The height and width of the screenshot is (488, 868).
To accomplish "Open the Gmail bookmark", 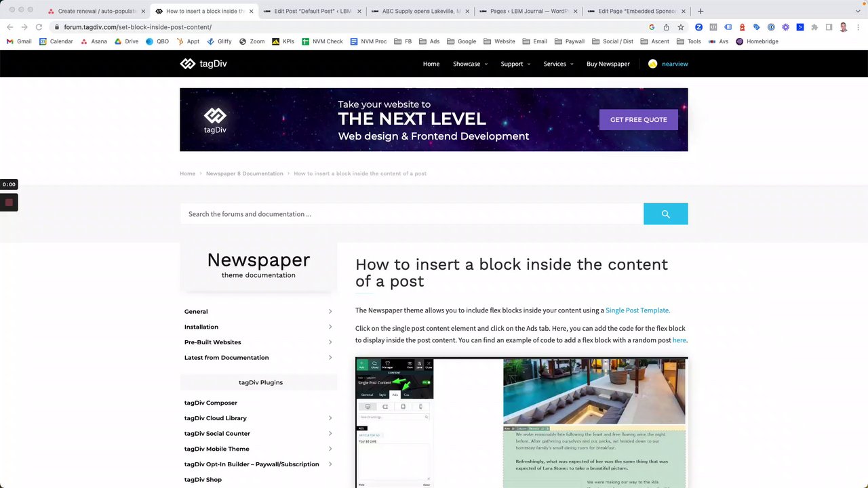I will pos(19,41).
